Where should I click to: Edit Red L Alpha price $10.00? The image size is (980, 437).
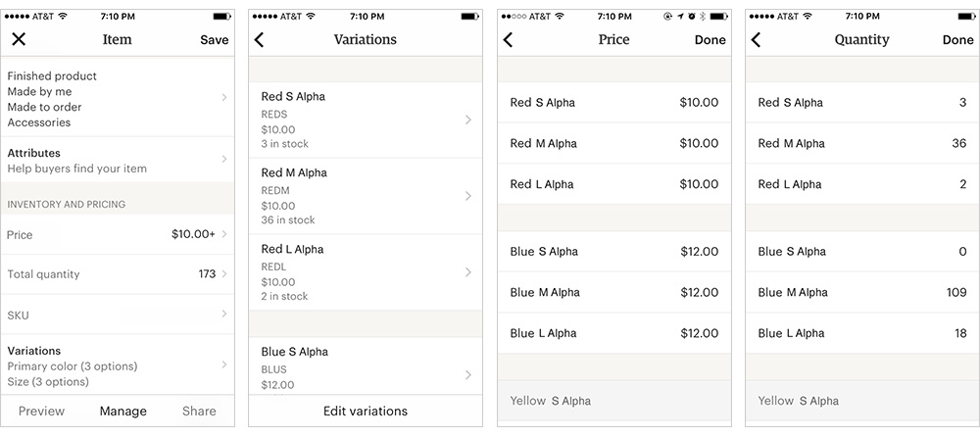(699, 184)
